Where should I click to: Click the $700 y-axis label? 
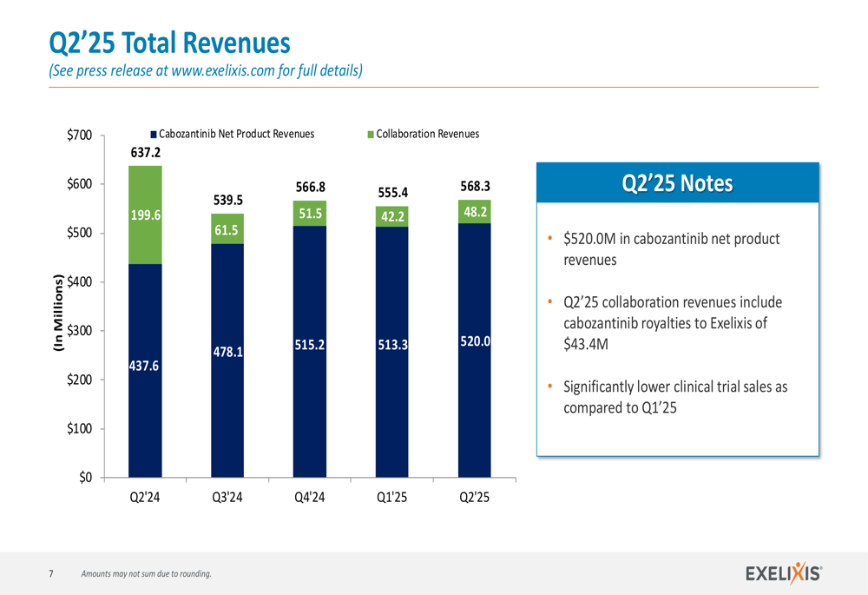(80, 136)
